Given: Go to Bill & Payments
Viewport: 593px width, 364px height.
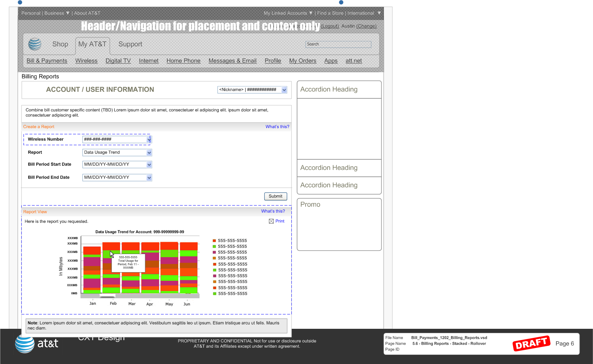Looking at the screenshot, I should (x=47, y=61).
